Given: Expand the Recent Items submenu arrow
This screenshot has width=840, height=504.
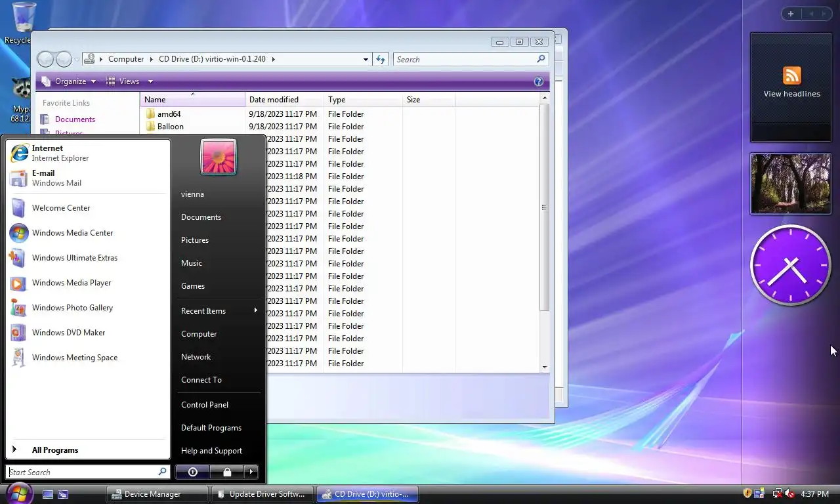Looking at the screenshot, I should 255,310.
